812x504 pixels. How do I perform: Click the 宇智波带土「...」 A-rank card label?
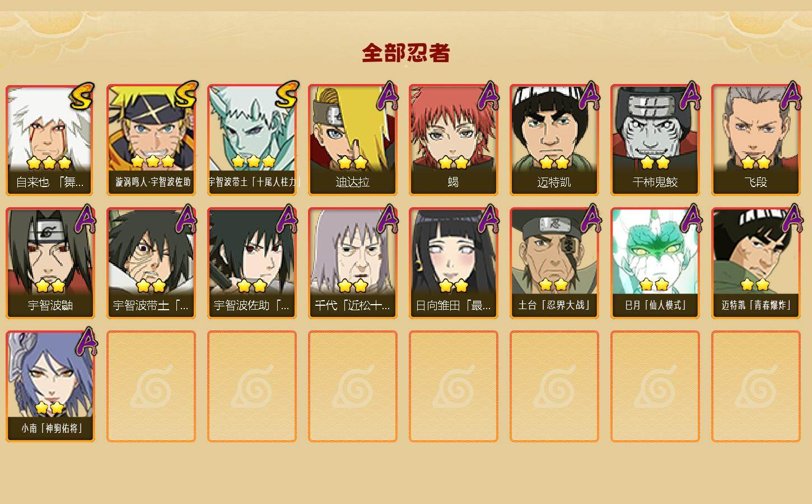coord(151,306)
